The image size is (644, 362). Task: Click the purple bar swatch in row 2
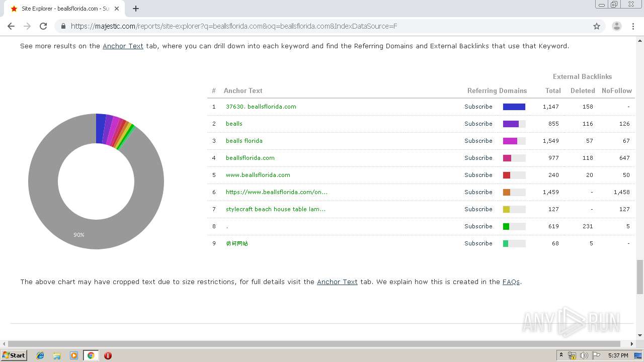[x=511, y=124]
